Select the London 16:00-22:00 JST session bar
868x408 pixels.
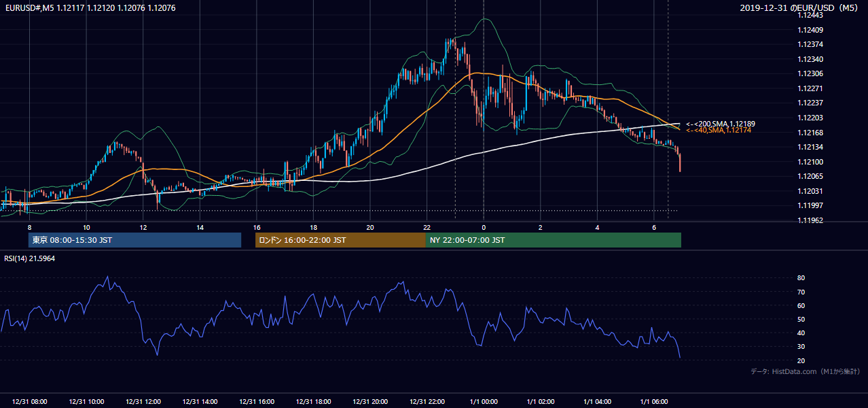pos(340,240)
